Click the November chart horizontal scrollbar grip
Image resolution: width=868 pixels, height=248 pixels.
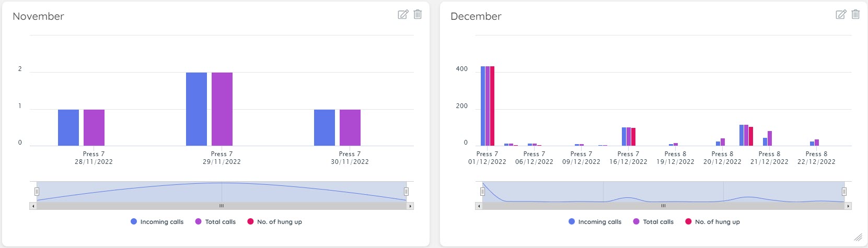222,206
